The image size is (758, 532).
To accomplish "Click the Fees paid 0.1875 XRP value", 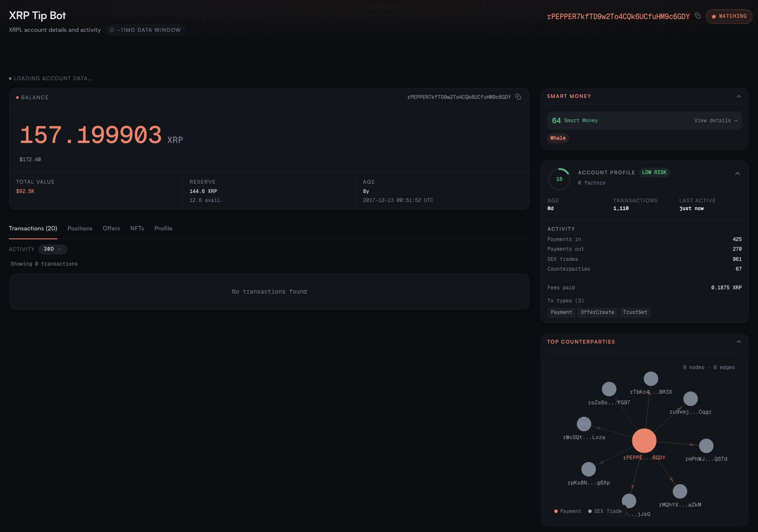I will pyautogui.click(x=727, y=288).
